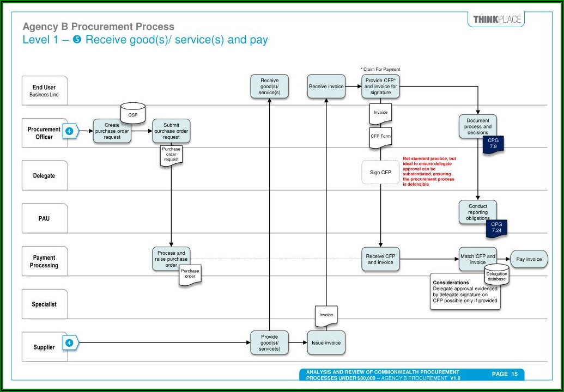Select the End User Business Line lane label
Image resolution: width=564 pixels, height=392 pixels.
[x=44, y=90]
